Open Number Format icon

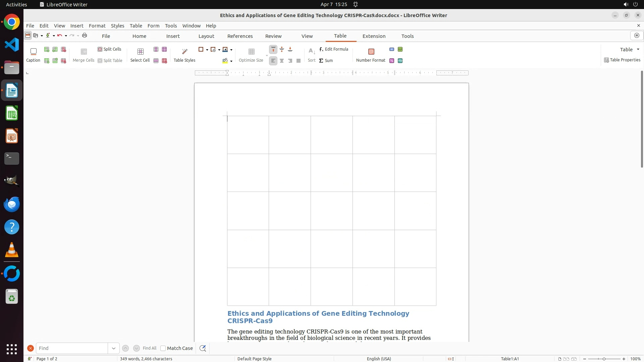[371, 52]
